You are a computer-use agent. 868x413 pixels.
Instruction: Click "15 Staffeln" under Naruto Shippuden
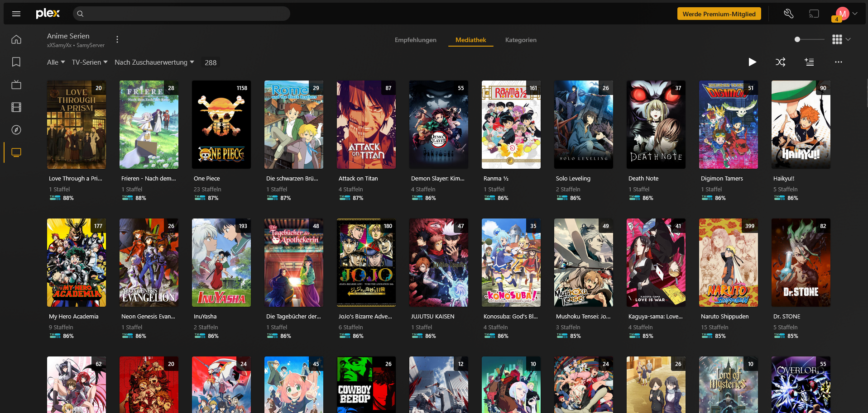(715, 328)
